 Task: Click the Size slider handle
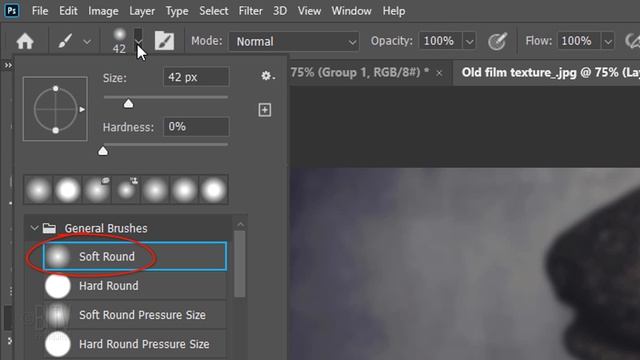pos(129,104)
